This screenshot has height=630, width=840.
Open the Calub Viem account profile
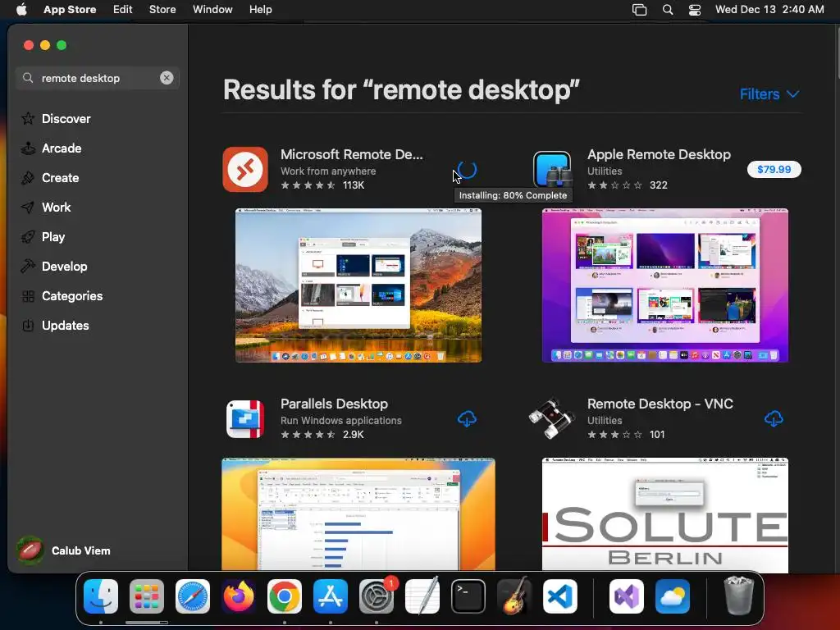point(64,550)
